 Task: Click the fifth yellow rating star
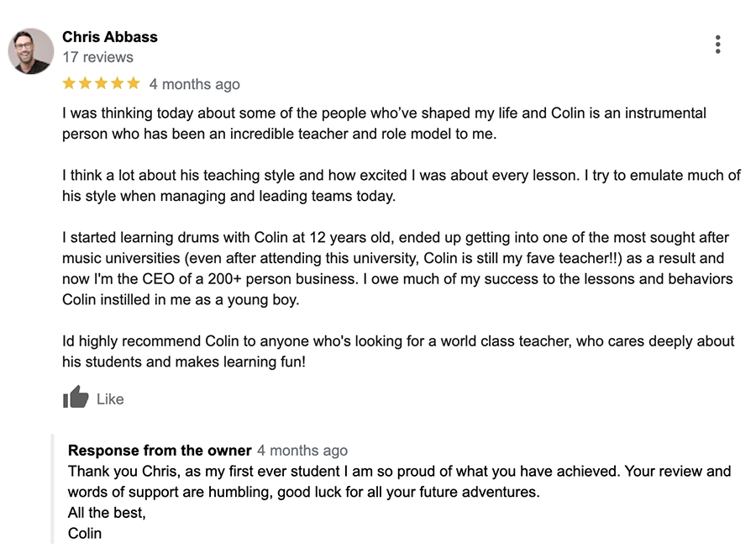(133, 83)
